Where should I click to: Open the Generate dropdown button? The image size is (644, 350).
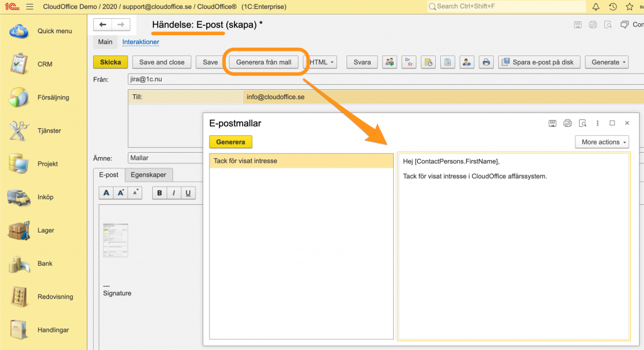click(x=607, y=62)
